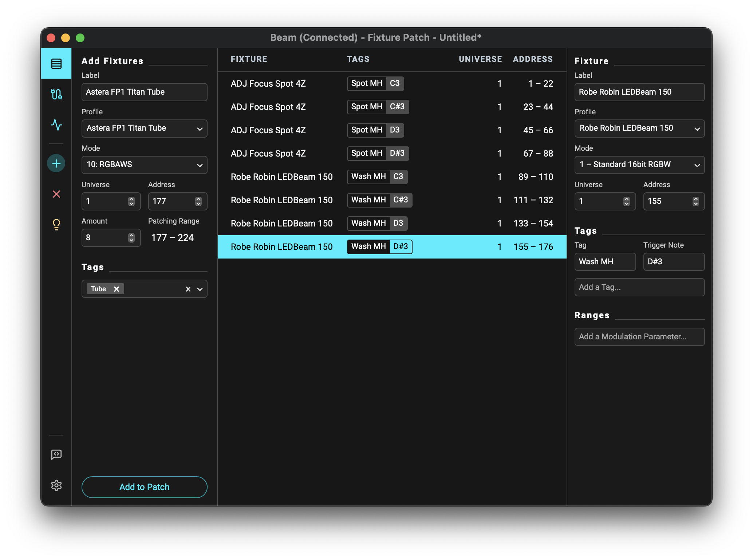Click the FIXTURE column header
The height and width of the screenshot is (560, 753).
tap(249, 59)
